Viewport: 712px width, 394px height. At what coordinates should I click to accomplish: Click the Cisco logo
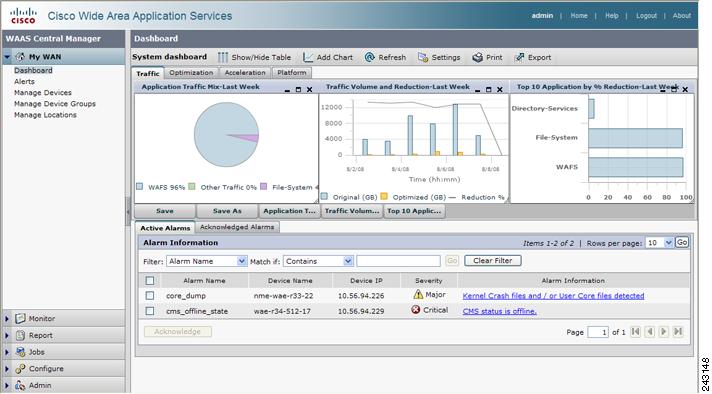[23, 15]
